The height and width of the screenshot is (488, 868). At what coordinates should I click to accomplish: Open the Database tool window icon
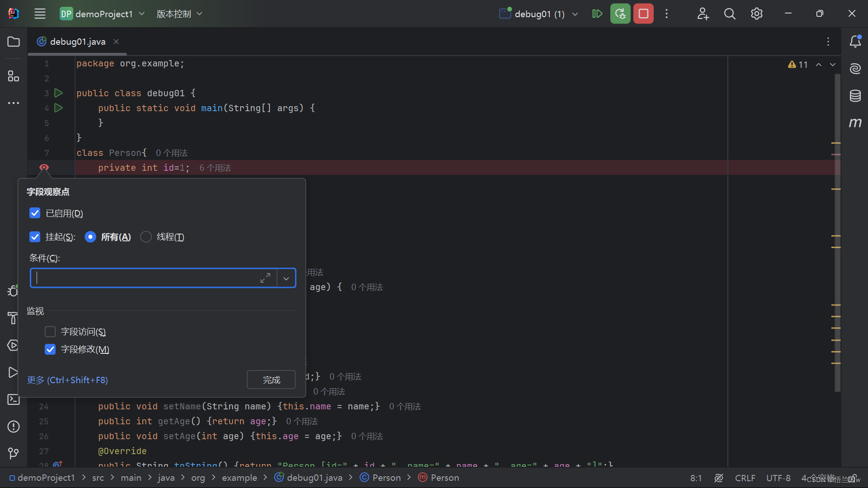click(x=855, y=96)
